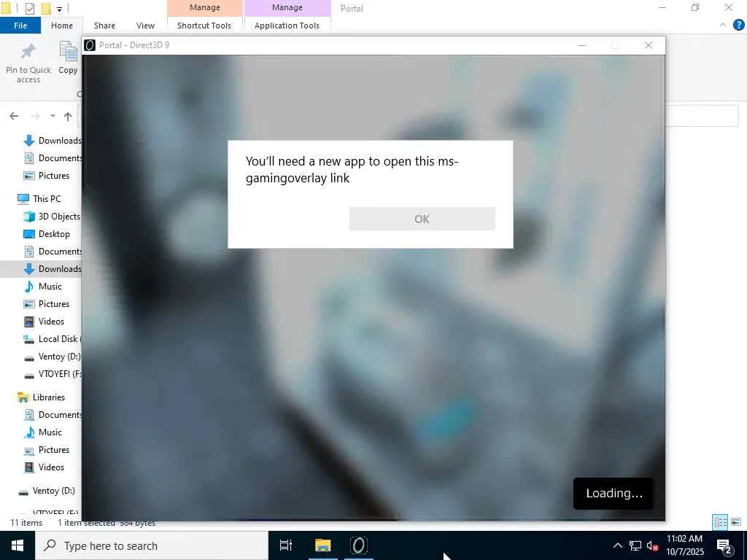Click Quick Access Toolbar new folder icon
Viewport: 747px width, 560px height.
46,8
